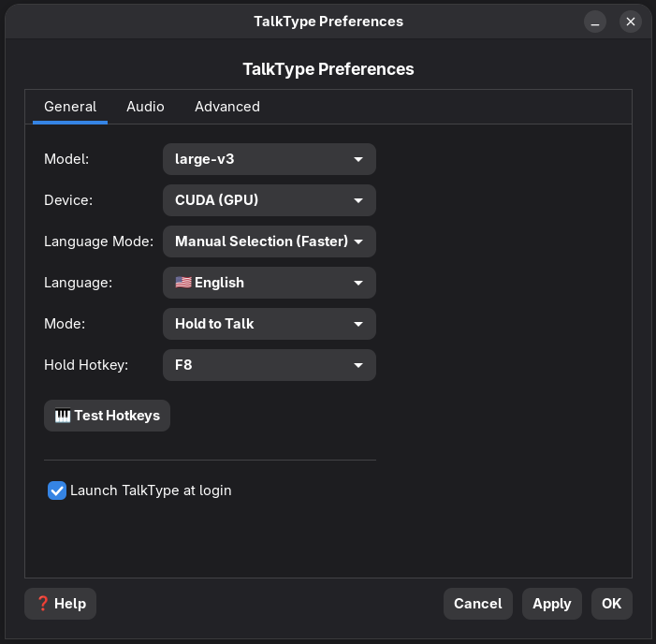The width and height of the screenshot is (656, 644).
Task: Click the US flag icon in Language field
Action: pos(183,283)
